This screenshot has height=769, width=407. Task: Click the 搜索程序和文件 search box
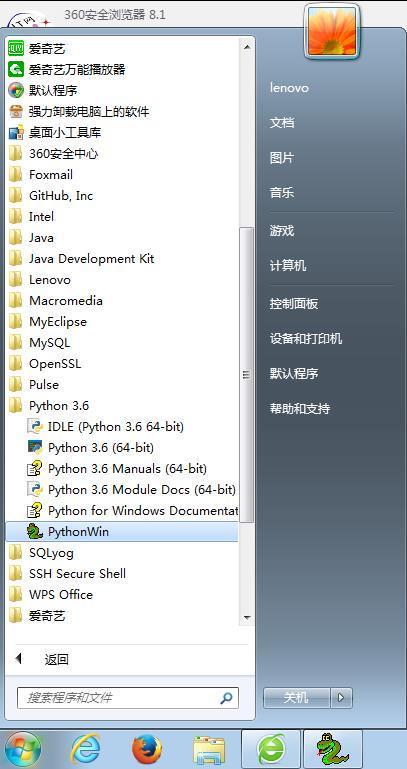click(127, 698)
